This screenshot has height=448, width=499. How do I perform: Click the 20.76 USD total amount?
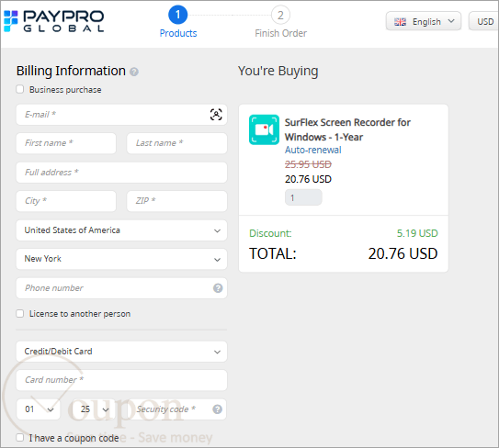click(x=403, y=253)
